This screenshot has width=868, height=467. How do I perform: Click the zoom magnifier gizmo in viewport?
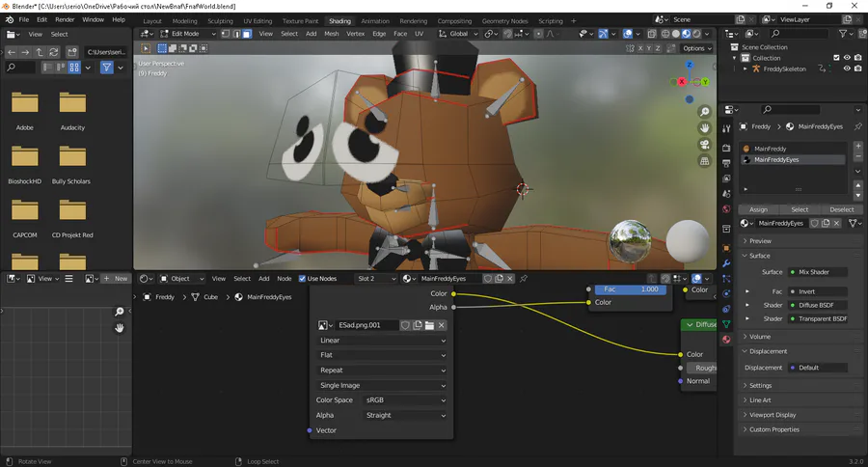pyautogui.click(x=705, y=110)
